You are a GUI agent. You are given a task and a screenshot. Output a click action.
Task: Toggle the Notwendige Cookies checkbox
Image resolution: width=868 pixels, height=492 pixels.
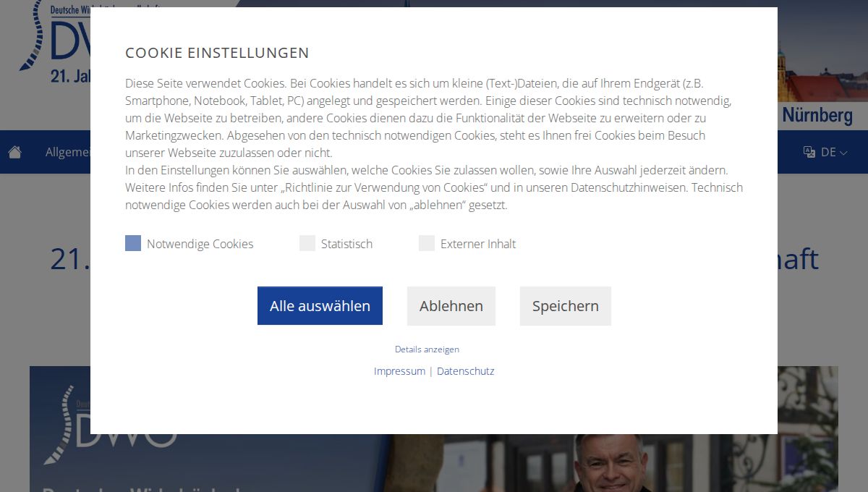point(133,243)
